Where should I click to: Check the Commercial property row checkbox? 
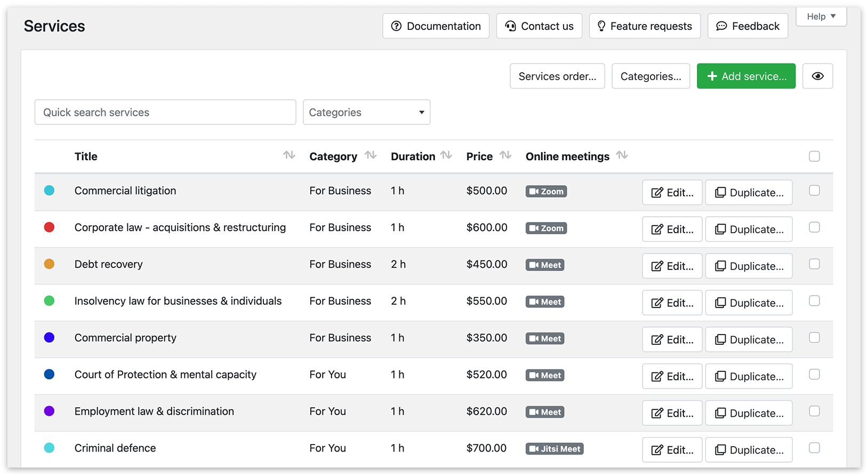point(814,338)
